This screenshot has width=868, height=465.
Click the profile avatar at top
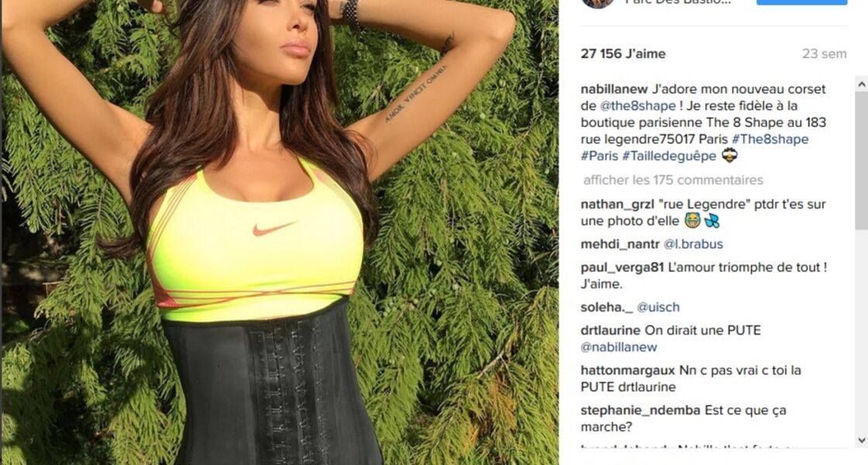(x=598, y=3)
